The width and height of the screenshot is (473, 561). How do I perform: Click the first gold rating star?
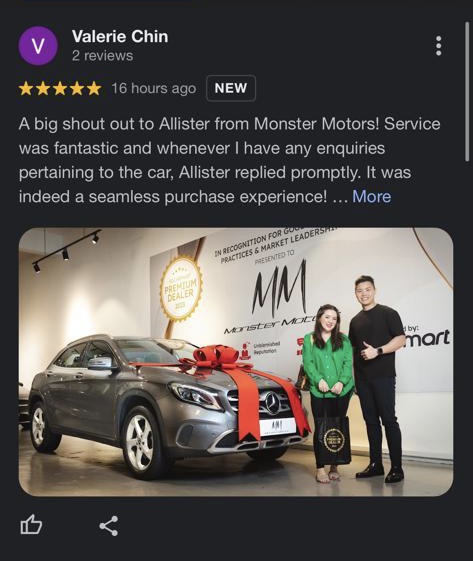pyautogui.click(x=26, y=88)
